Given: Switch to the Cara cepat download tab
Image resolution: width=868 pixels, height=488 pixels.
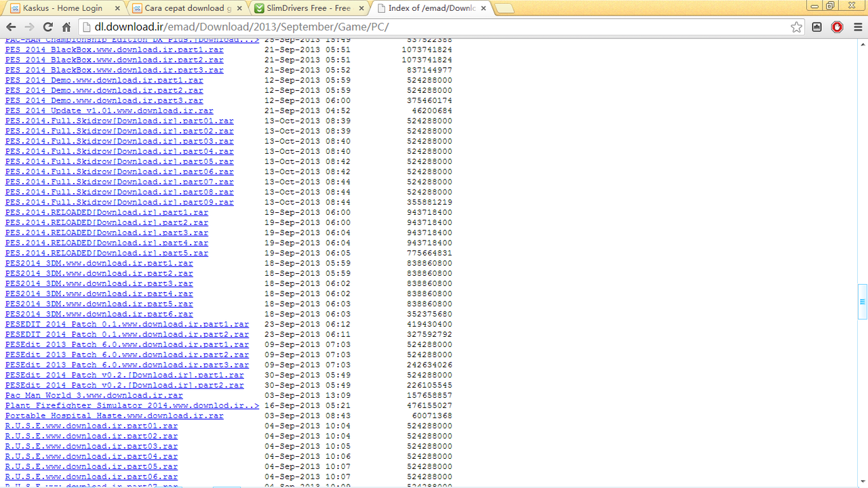Looking at the screenshot, I should pos(184,8).
